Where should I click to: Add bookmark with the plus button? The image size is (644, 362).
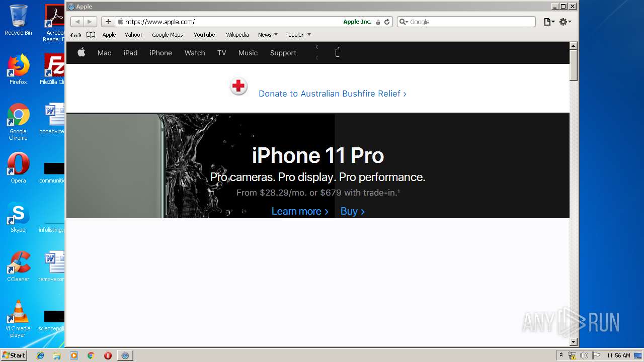click(x=108, y=22)
